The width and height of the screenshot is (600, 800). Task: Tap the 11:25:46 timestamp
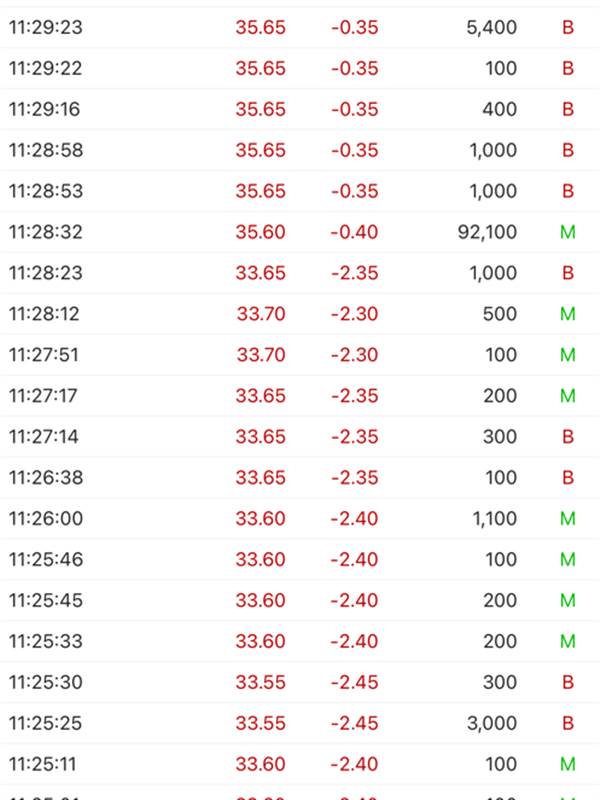(x=46, y=559)
